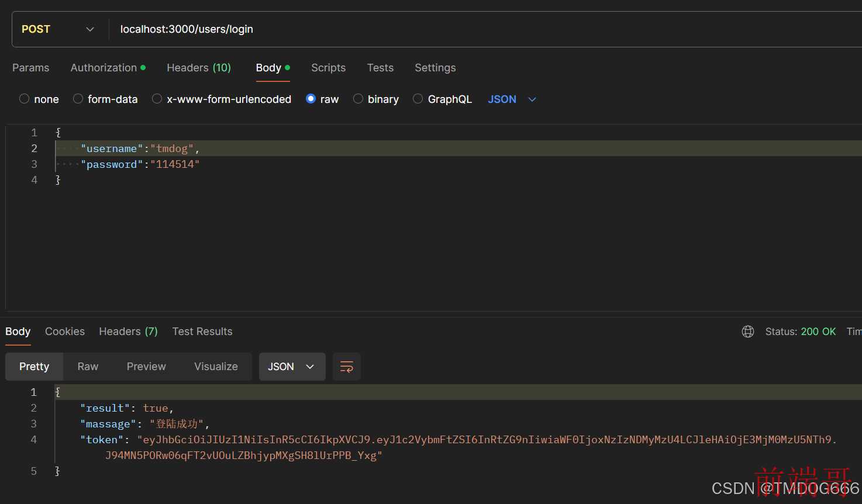862x504 pixels.
Task: Open the Params tab
Action: click(31, 68)
